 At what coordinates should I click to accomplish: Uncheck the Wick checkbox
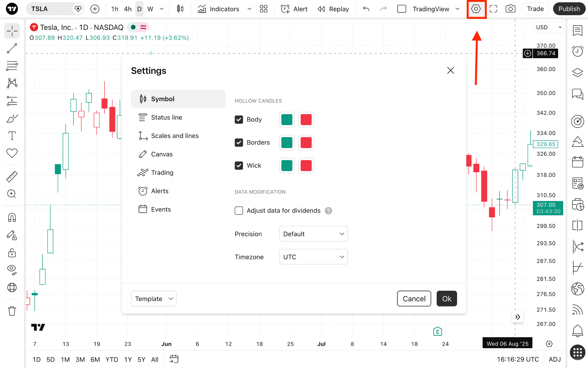[x=239, y=165]
